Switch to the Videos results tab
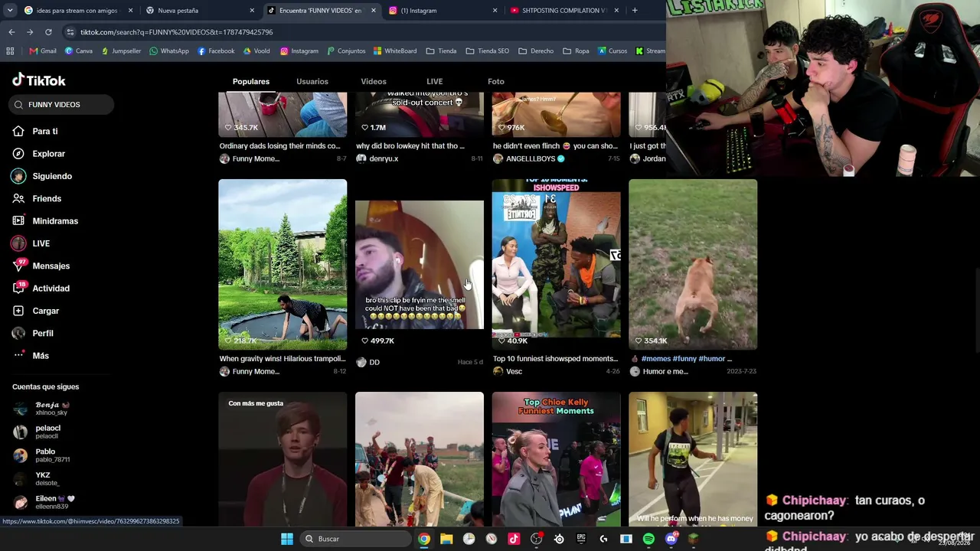 [374, 81]
